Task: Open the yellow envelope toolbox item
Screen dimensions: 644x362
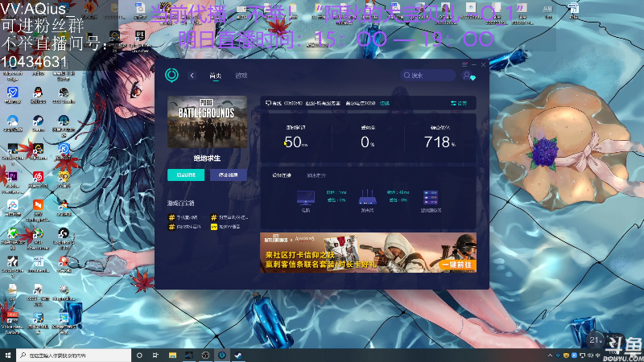Action: point(225,227)
